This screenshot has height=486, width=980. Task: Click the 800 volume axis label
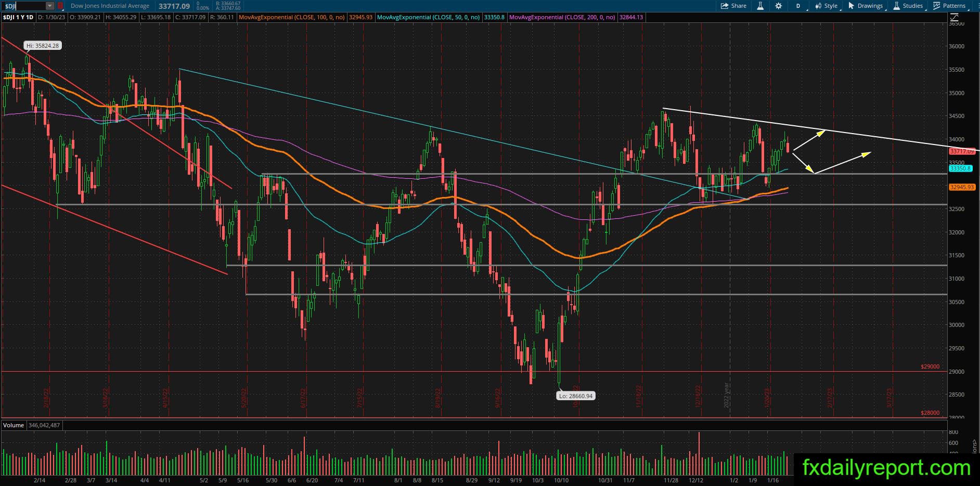(x=953, y=432)
